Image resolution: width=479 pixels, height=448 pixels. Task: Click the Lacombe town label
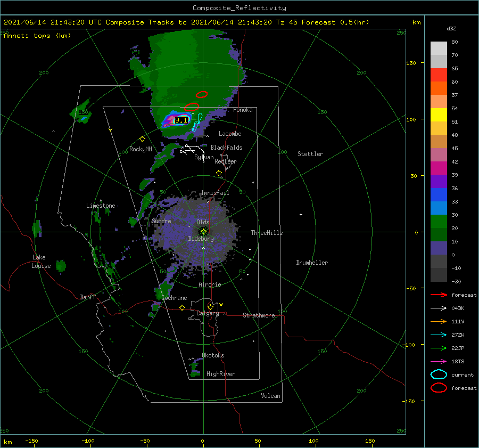coord(230,134)
